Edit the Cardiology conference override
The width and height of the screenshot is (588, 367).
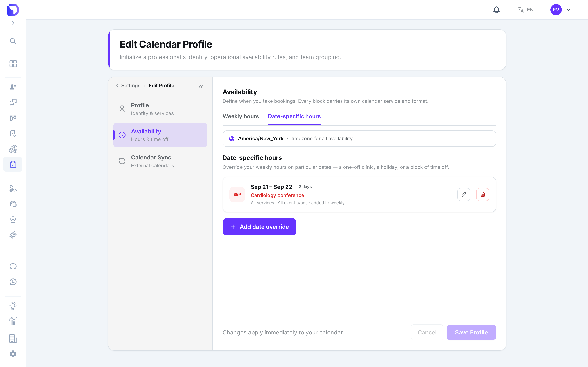[464, 195]
